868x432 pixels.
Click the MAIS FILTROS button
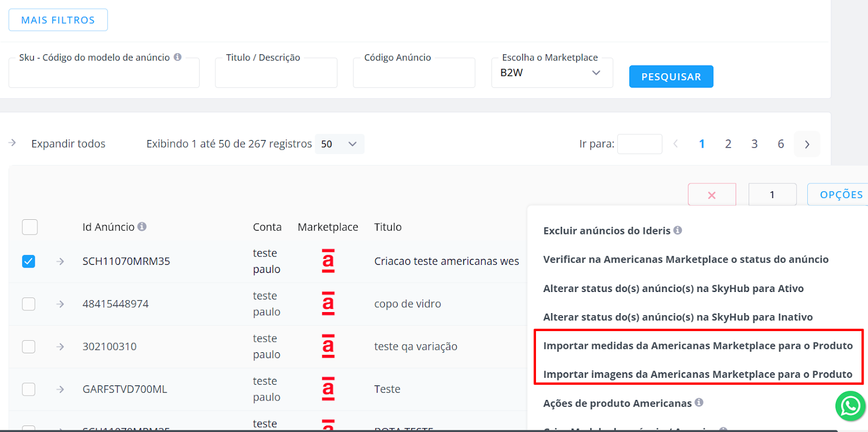coord(58,20)
